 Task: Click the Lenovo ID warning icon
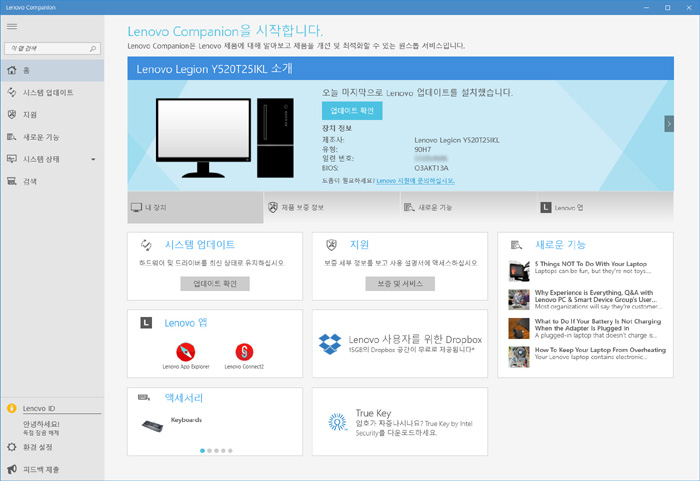pos(12,408)
